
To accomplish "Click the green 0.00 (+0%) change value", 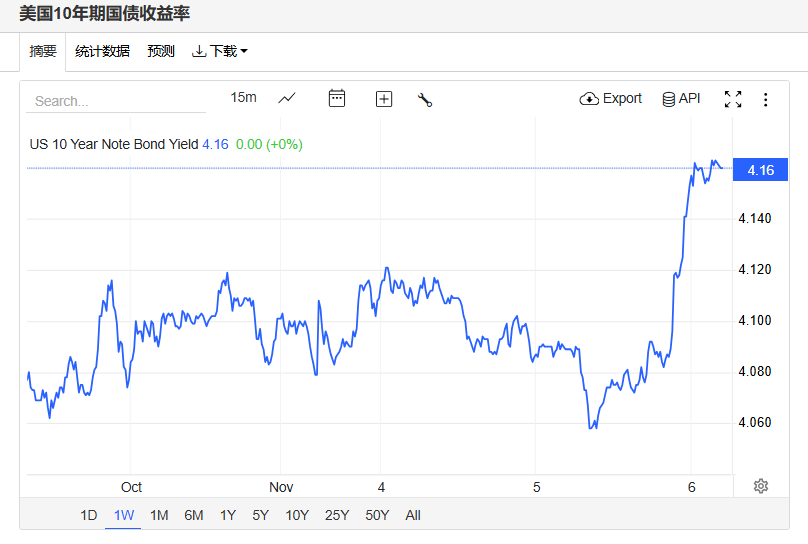I will pos(269,144).
